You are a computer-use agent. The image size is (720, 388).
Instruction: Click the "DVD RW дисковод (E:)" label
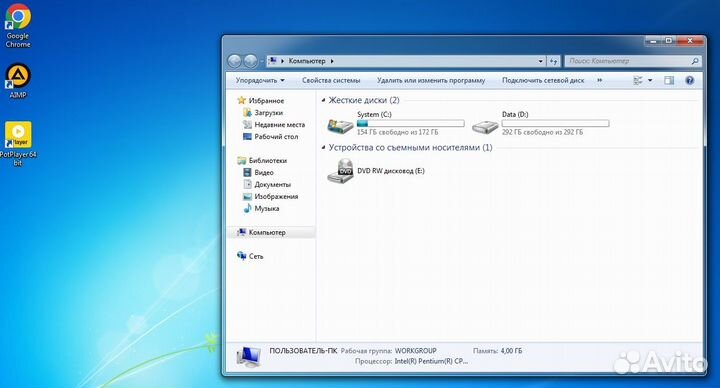click(391, 171)
